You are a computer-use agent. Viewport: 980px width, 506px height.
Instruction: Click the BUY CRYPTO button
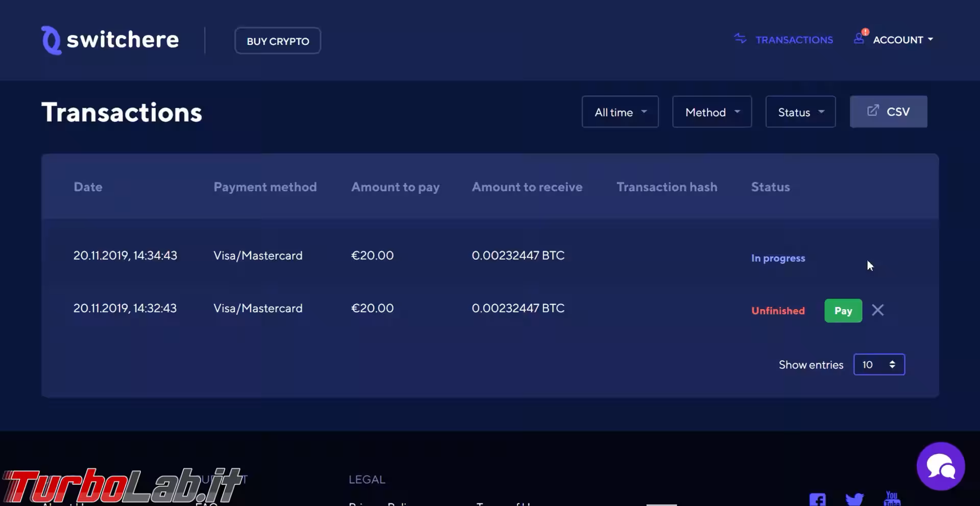pyautogui.click(x=277, y=40)
